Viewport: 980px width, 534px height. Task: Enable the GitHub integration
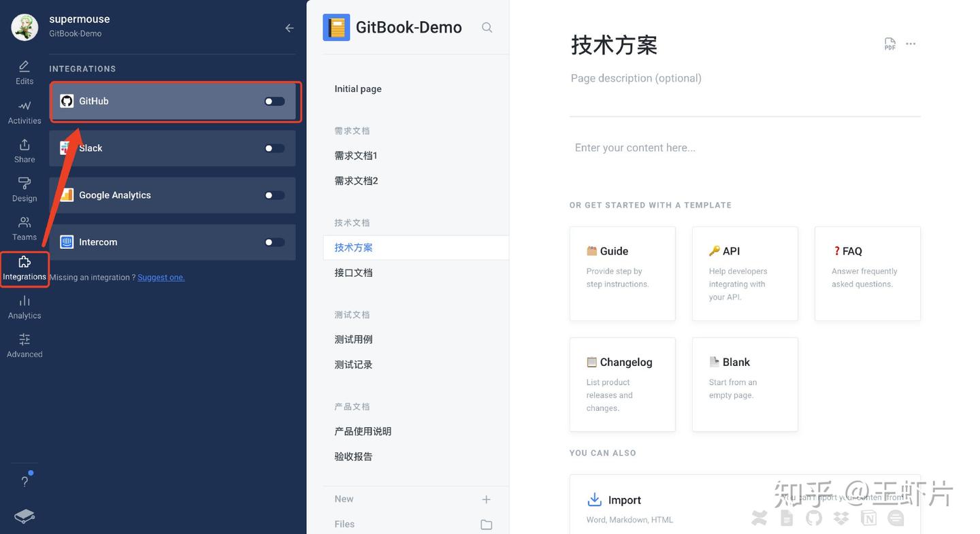(274, 100)
